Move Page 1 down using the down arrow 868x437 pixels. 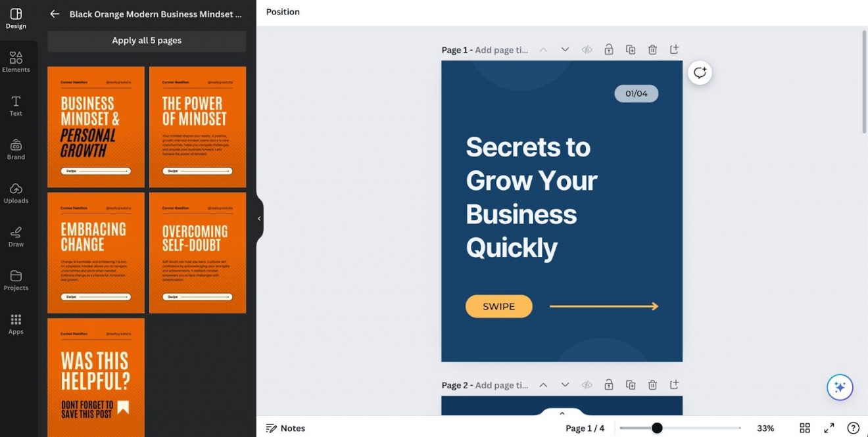[x=564, y=49]
